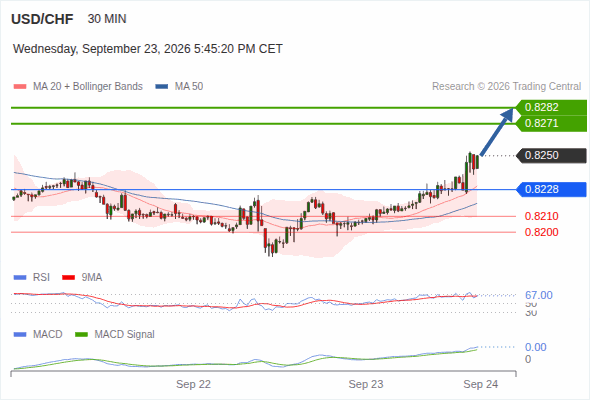
Task: Select the 0.8228 blue pivot label
Action: (x=551, y=189)
